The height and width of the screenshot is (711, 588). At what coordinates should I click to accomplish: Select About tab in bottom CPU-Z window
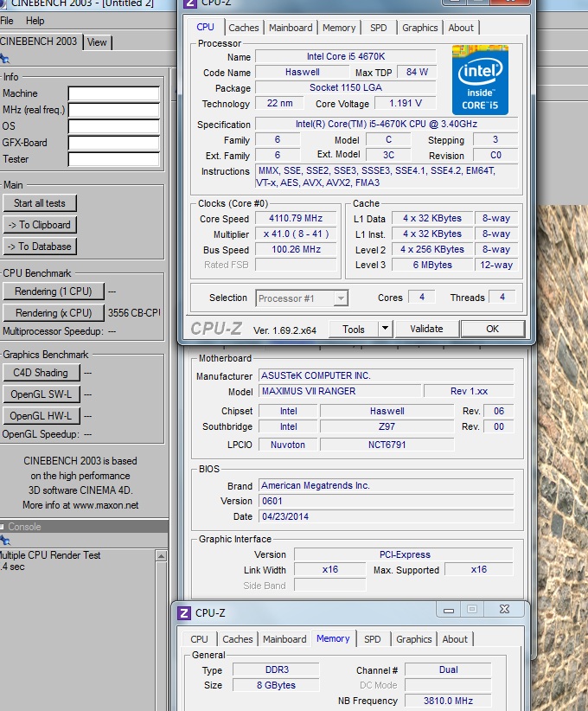455,639
